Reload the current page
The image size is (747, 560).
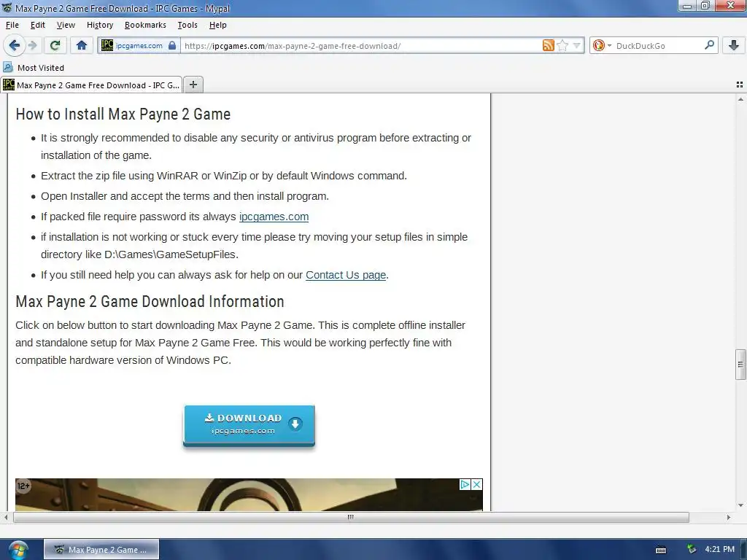click(55, 46)
